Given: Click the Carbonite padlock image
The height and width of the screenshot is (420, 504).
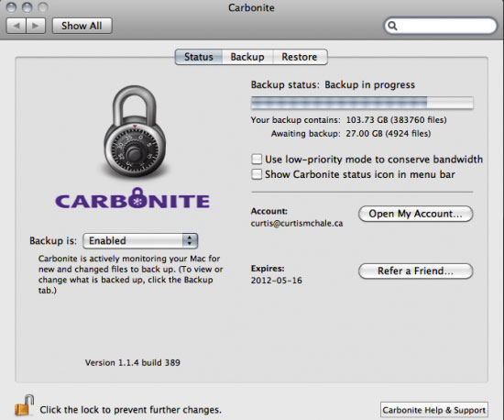Looking at the screenshot, I should (135, 131).
